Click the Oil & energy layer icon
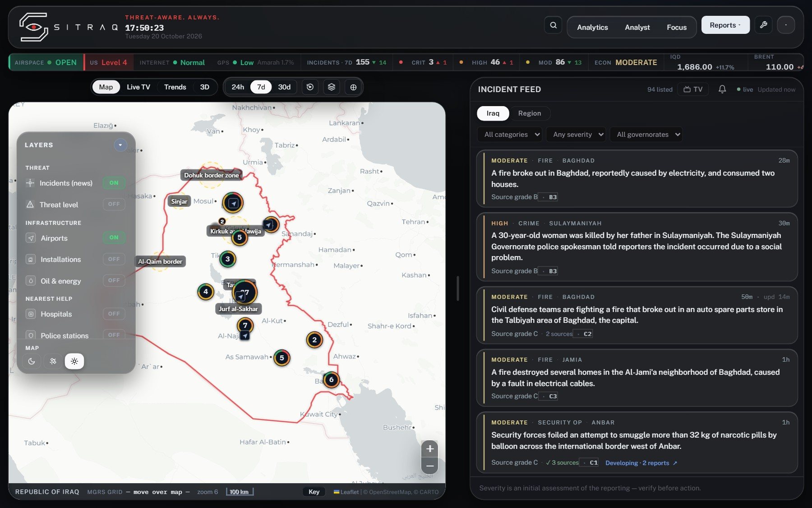Viewport: 812px width, 508px height. [31, 281]
